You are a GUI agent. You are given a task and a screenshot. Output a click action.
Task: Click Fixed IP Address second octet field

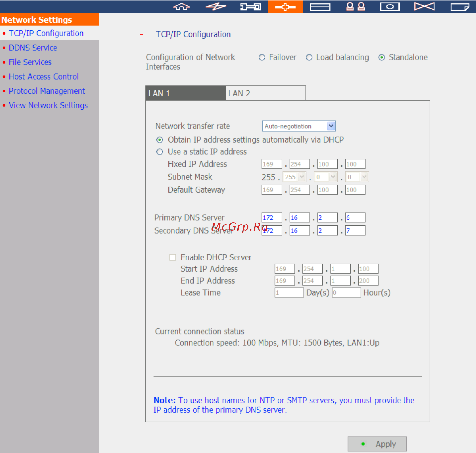[x=300, y=164]
